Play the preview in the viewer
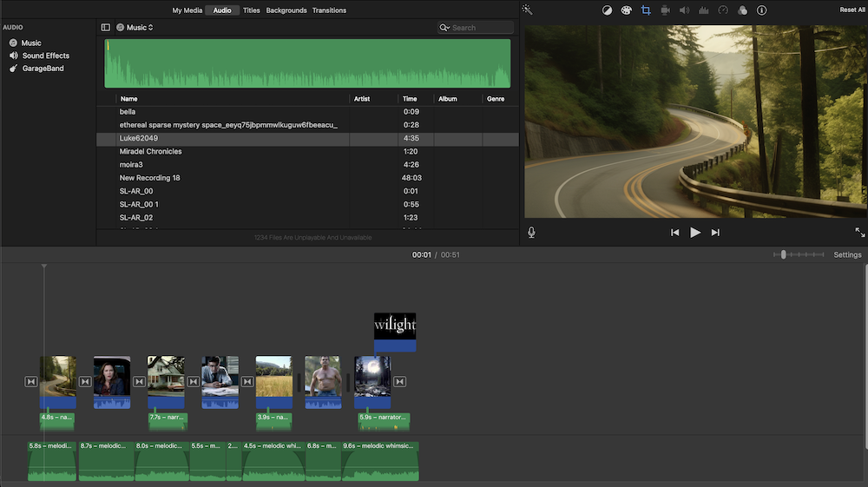 [694, 233]
